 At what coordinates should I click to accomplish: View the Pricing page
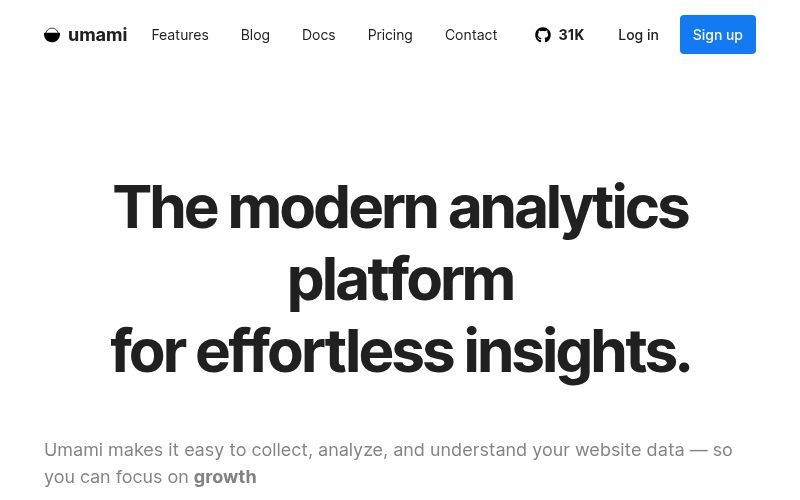(390, 35)
